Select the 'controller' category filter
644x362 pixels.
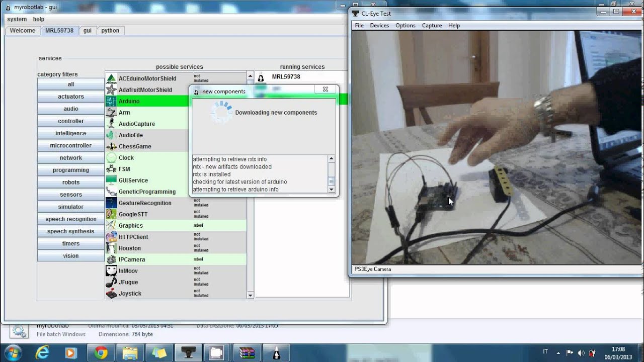(x=71, y=121)
